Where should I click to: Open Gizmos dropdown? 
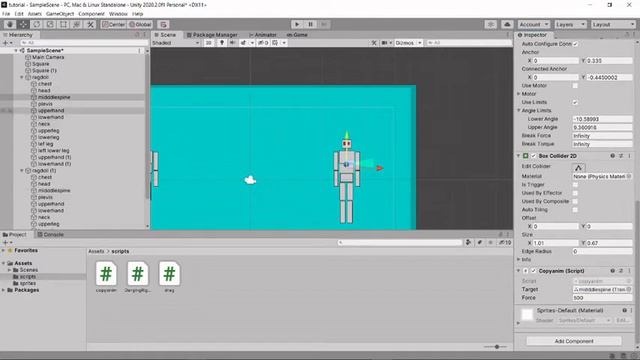408,43
